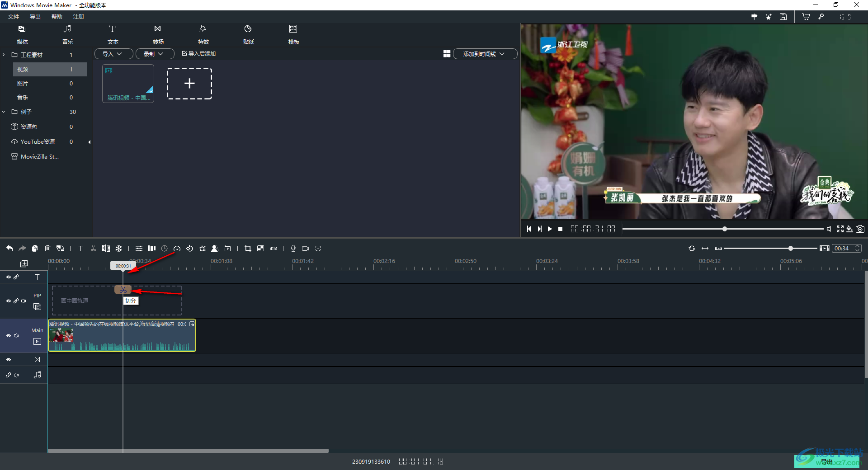Take a snapshot with camera icon in preview

860,229
